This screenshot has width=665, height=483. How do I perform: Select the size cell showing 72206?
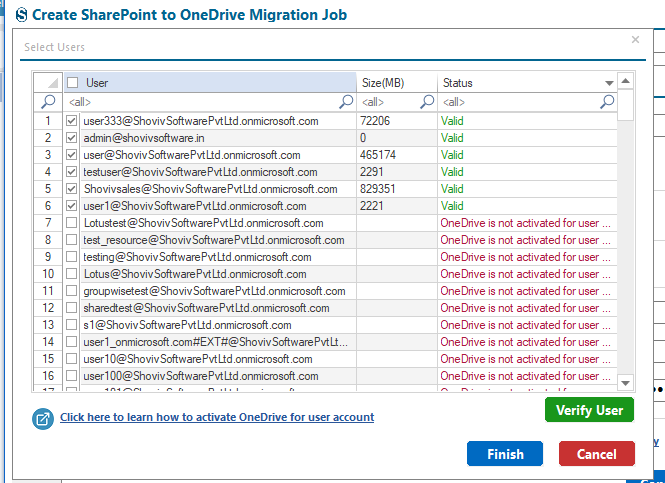[397, 121]
